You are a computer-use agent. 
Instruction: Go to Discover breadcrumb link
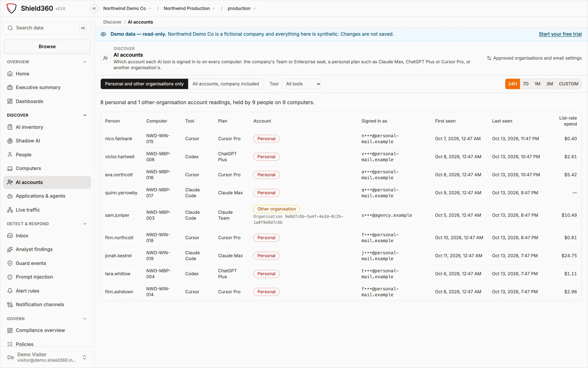(x=112, y=22)
